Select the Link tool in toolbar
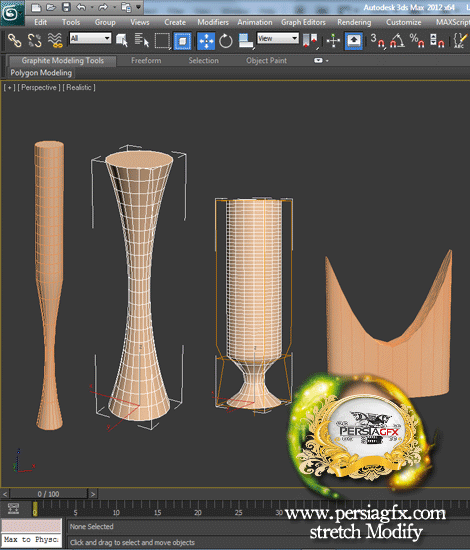The image size is (470, 550). [x=15, y=40]
